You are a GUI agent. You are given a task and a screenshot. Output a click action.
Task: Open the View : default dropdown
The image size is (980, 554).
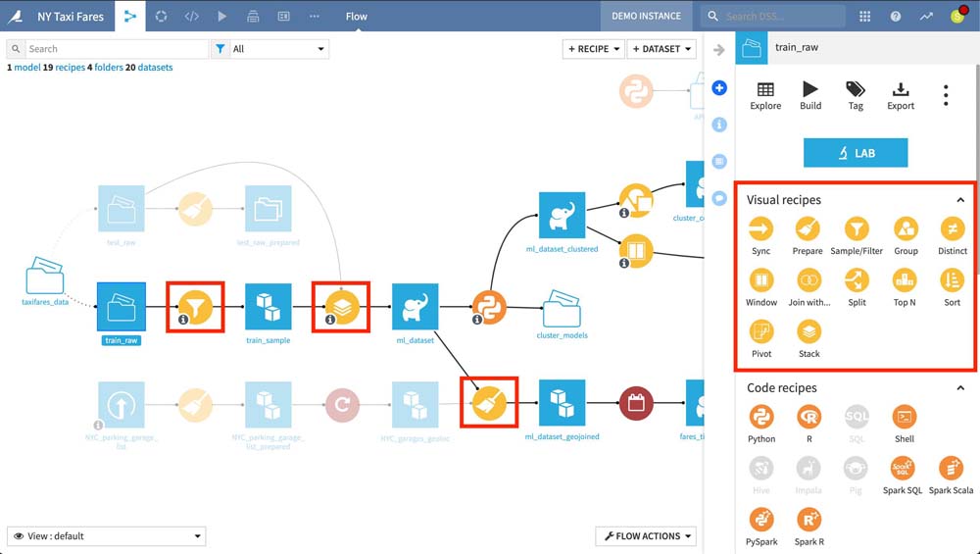click(x=106, y=536)
